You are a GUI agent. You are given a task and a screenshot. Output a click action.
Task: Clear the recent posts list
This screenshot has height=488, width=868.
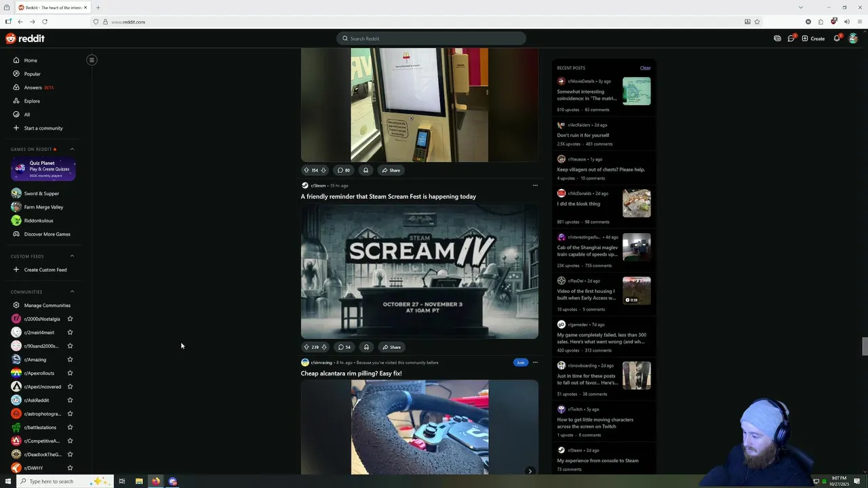(x=645, y=68)
